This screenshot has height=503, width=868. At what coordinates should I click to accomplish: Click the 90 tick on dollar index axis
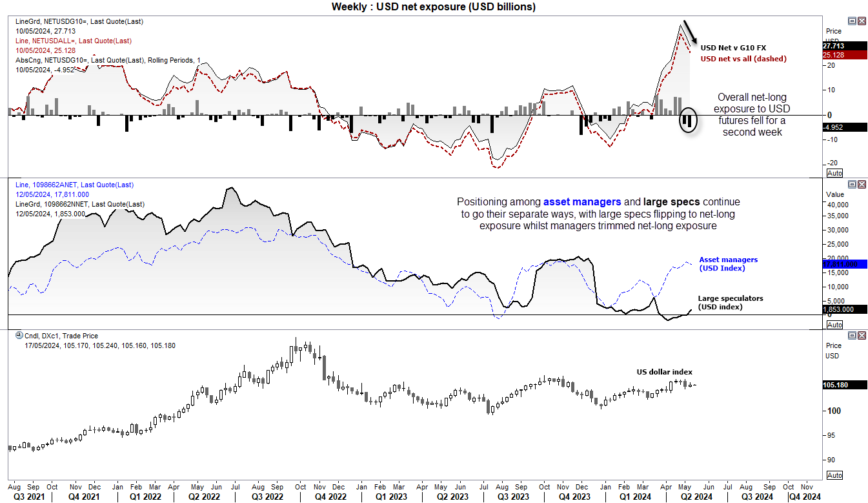pyautogui.click(x=831, y=460)
